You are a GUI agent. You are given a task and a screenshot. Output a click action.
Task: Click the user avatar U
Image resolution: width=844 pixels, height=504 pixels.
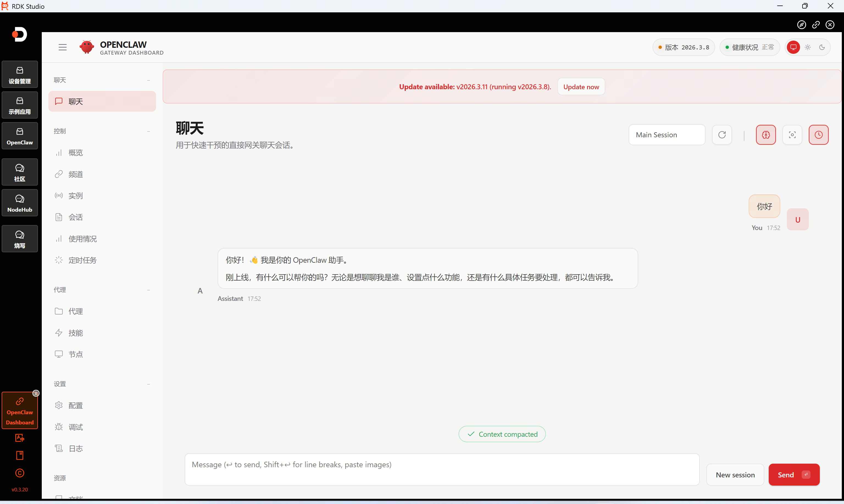coord(798,219)
